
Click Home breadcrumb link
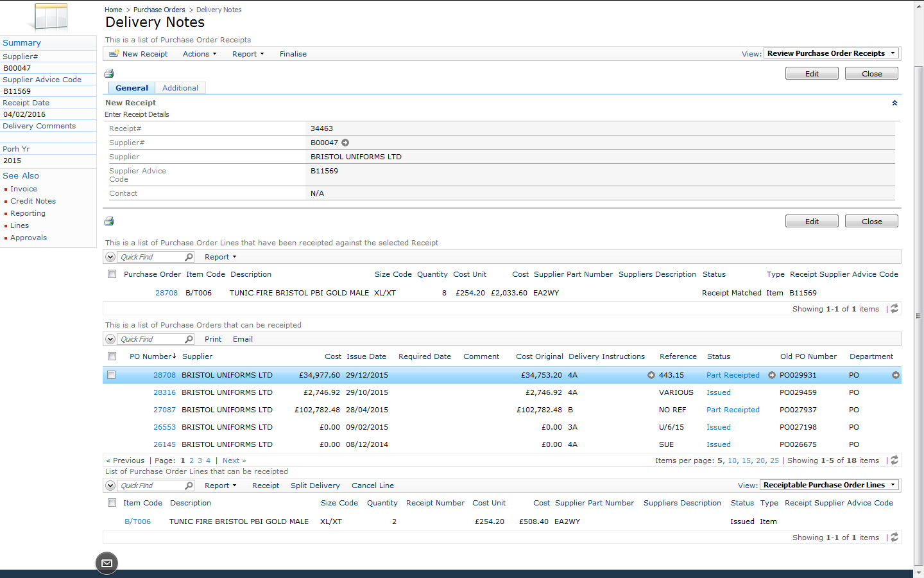[113, 10]
